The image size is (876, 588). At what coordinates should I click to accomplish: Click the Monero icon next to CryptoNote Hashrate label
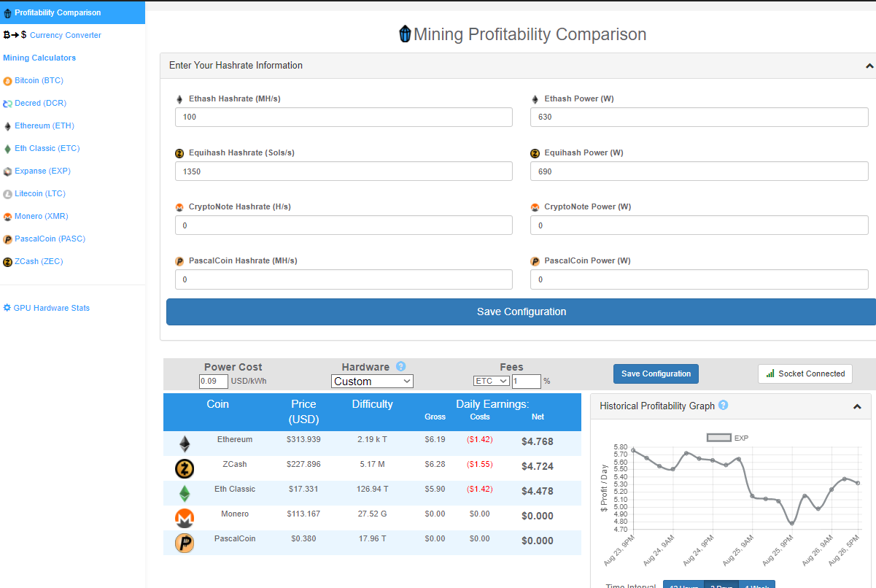coord(179,207)
